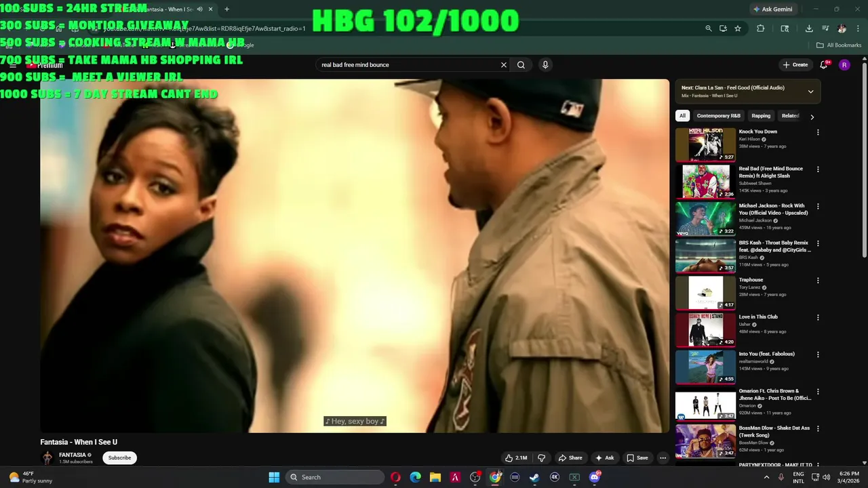The height and width of the screenshot is (488, 868).
Task: Open File Explorer from taskbar
Action: pos(435,477)
